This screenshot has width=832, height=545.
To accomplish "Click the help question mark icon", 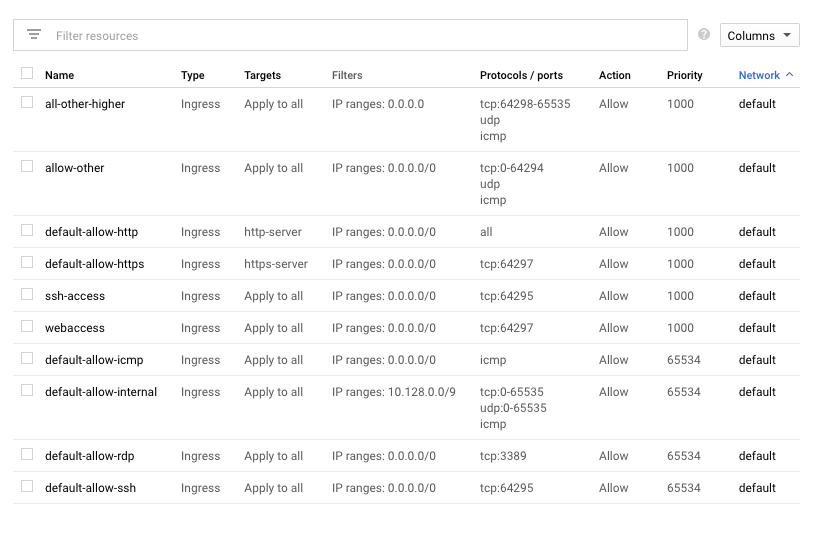I will [x=704, y=35].
